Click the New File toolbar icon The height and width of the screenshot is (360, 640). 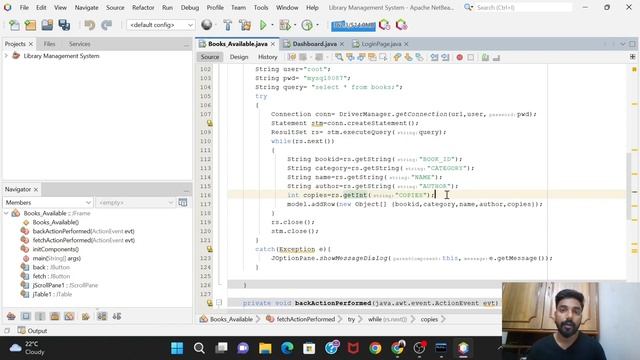coord(14,25)
